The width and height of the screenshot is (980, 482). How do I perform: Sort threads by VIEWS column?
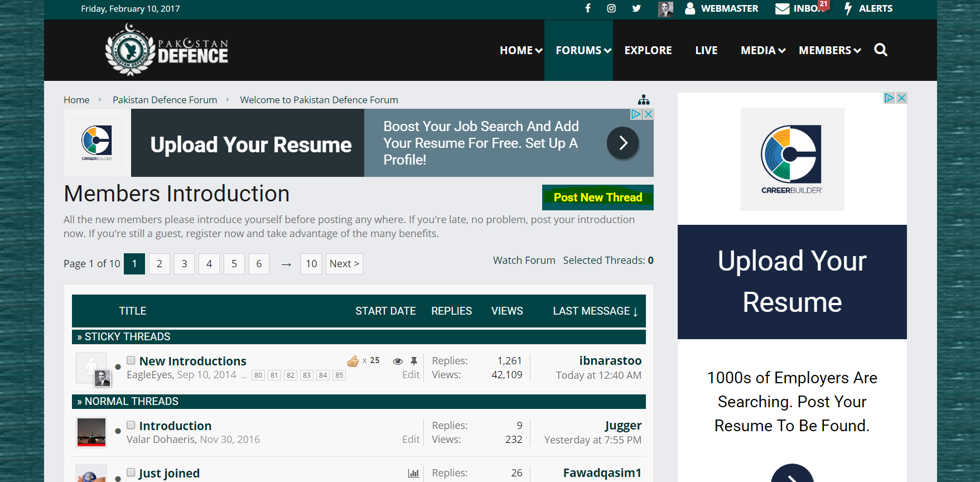tap(507, 311)
